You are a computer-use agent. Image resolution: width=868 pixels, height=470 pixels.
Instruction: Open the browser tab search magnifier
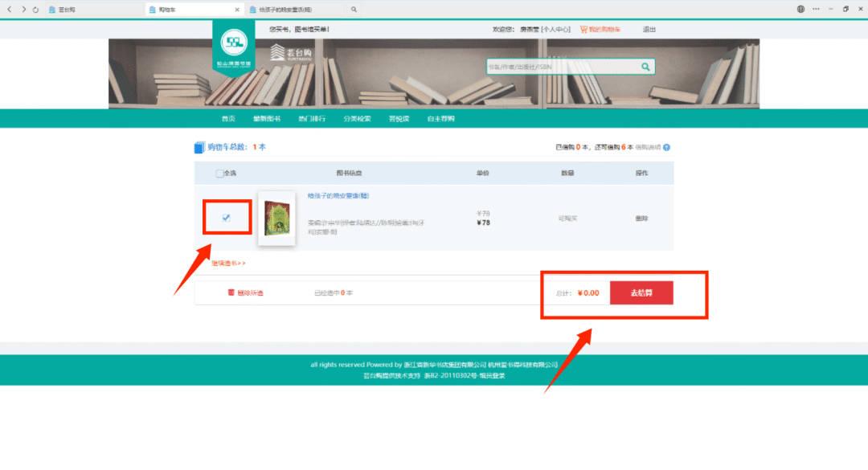click(354, 10)
